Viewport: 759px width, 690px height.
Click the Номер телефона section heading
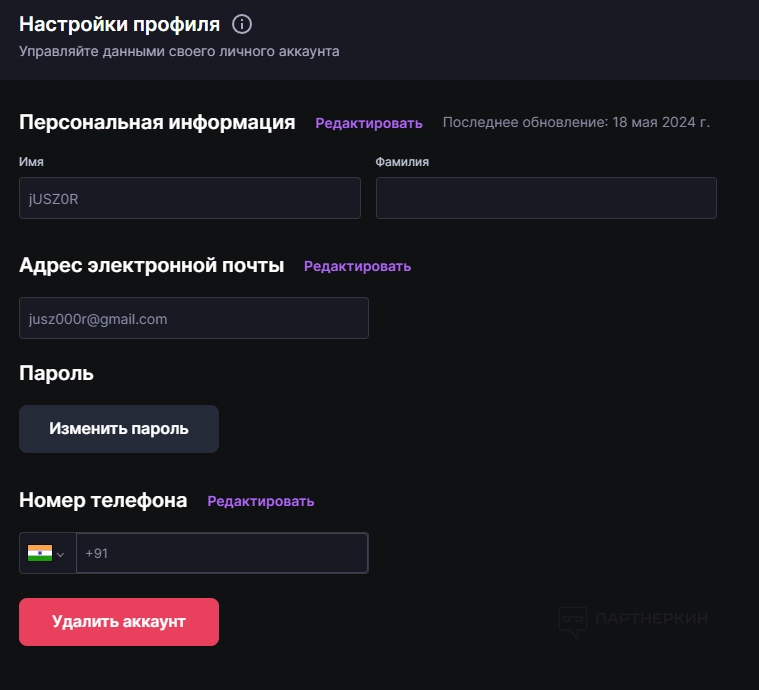[103, 500]
